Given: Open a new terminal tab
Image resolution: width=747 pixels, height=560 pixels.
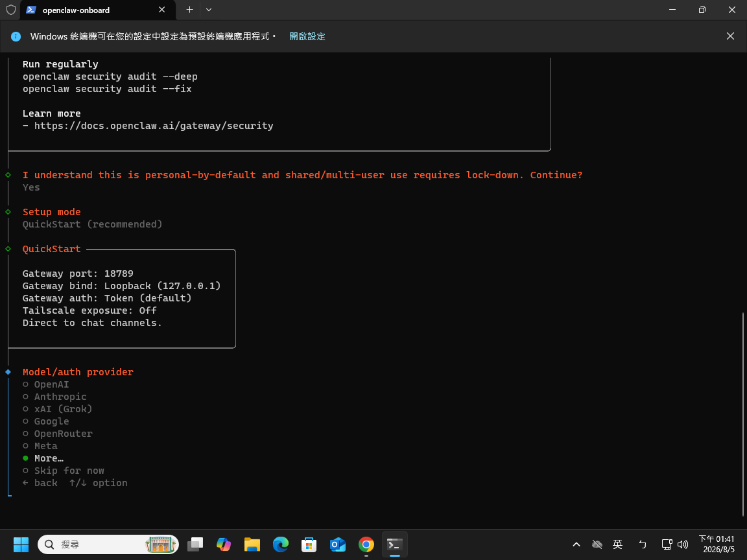Looking at the screenshot, I should (189, 10).
